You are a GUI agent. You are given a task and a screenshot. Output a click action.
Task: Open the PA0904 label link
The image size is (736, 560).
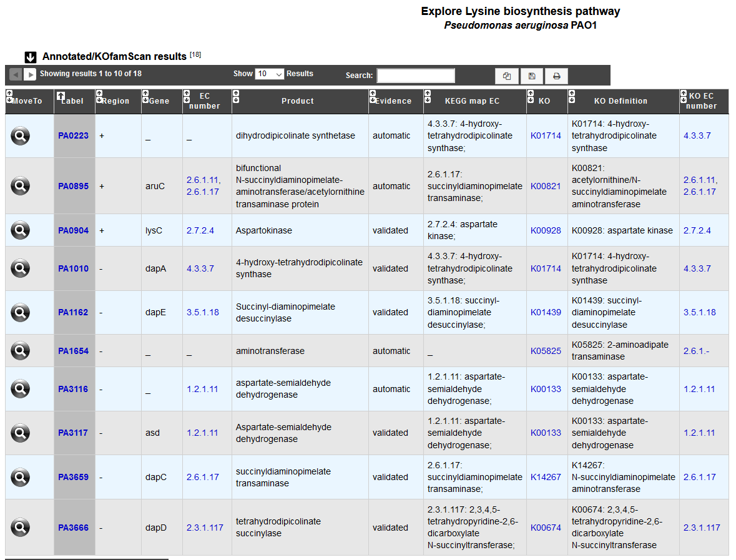73,230
